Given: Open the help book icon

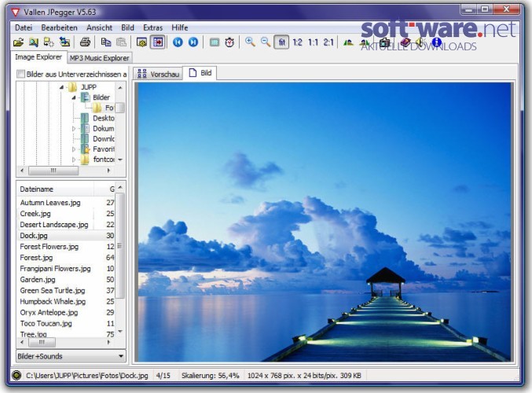Looking at the screenshot, I should coord(405,42).
